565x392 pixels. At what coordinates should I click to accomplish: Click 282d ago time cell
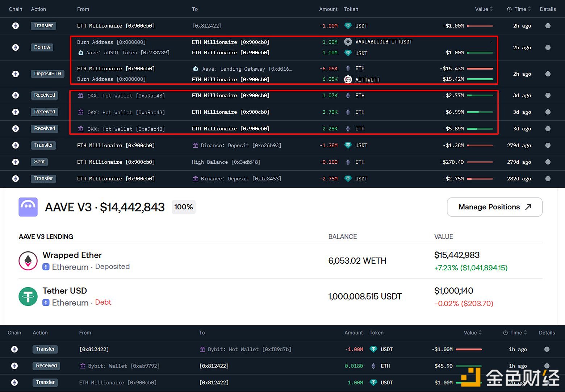click(519, 179)
